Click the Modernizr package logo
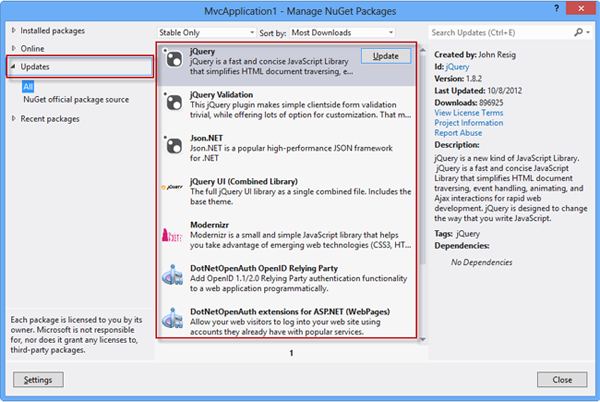 tap(172, 235)
